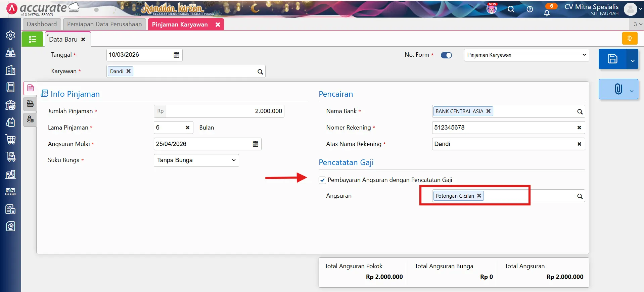The image size is (644, 292).
Task: Click the help question mark icon
Action: coord(530,9)
